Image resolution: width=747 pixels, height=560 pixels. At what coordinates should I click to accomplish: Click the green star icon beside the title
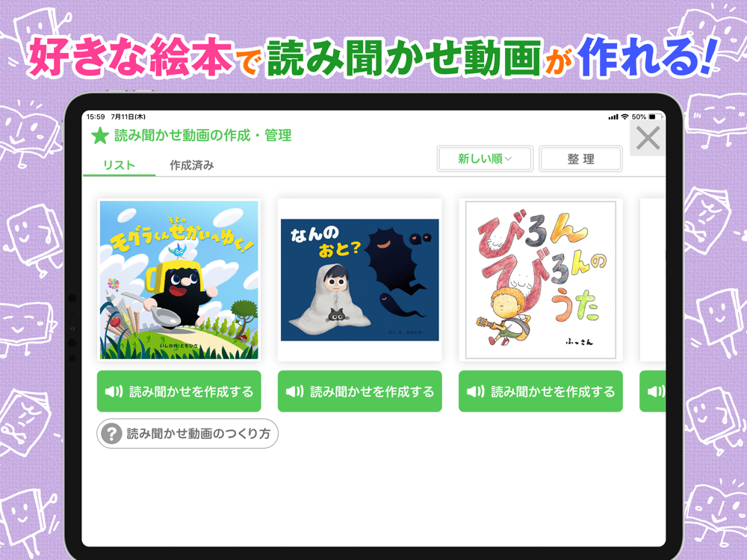click(100, 136)
